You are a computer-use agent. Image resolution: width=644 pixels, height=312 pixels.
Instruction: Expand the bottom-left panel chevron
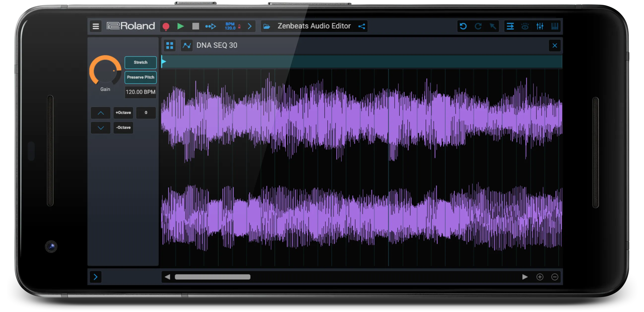coord(96,277)
